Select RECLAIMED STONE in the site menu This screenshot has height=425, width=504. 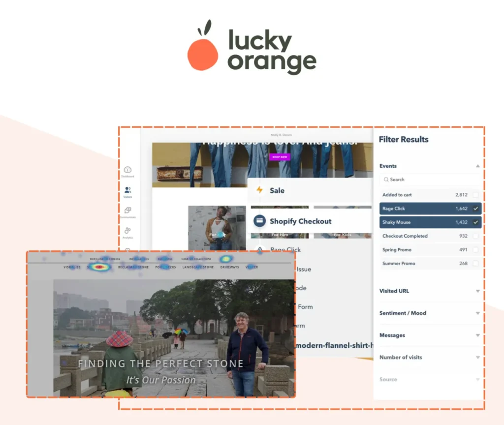coord(133,267)
